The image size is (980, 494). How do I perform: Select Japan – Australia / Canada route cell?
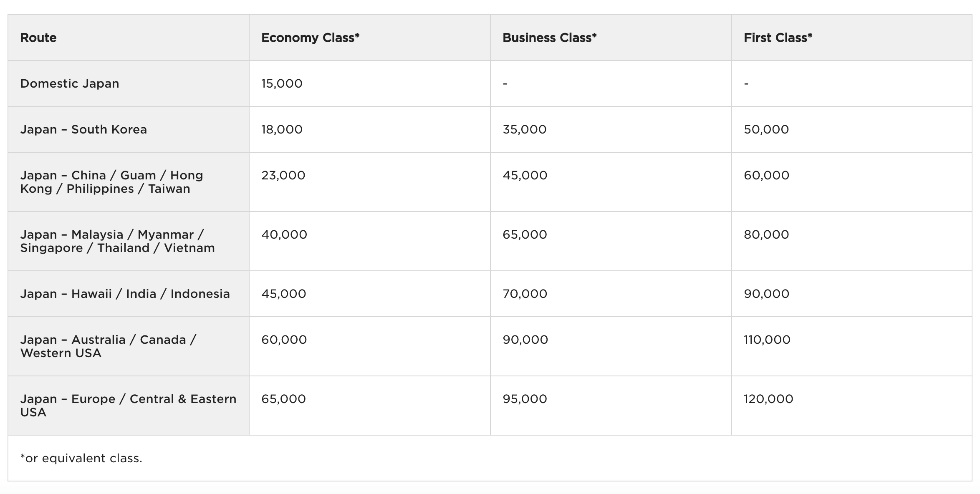[x=108, y=346]
